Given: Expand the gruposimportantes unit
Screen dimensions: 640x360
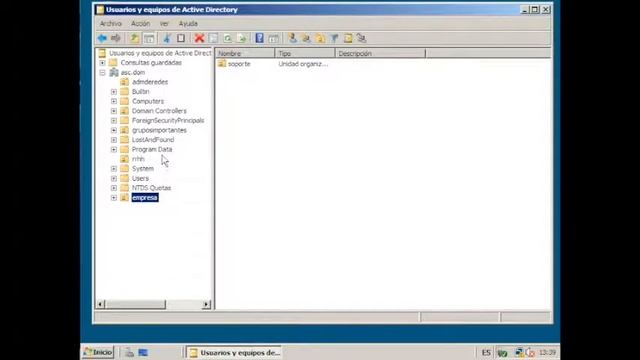Looking at the screenshot, I should (114, 130).
